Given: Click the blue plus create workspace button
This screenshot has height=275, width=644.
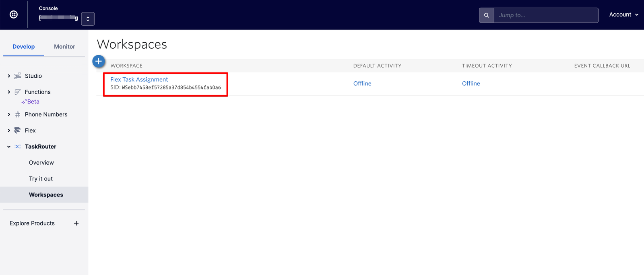Looking at the screenshot, I should tap(99, 61).
